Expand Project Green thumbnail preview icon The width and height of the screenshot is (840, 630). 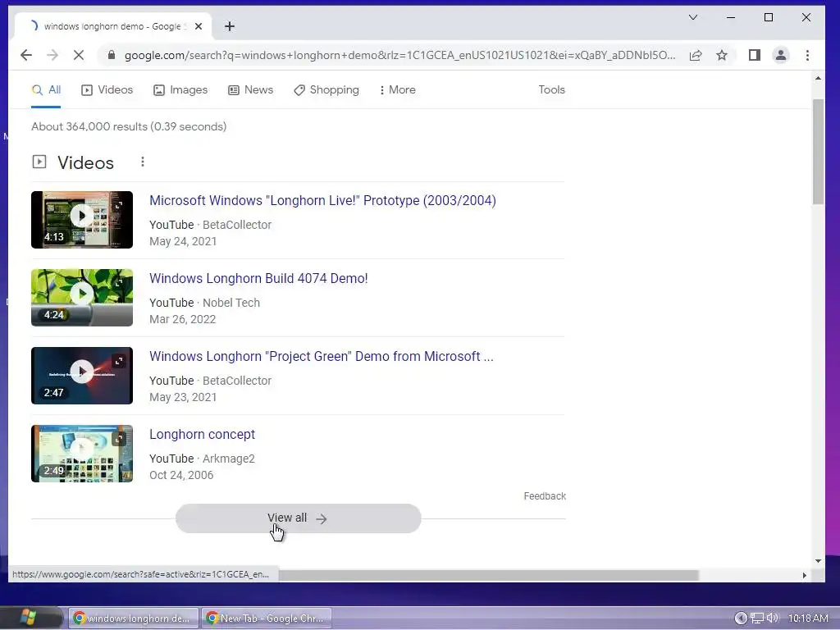tap(118, 361)
